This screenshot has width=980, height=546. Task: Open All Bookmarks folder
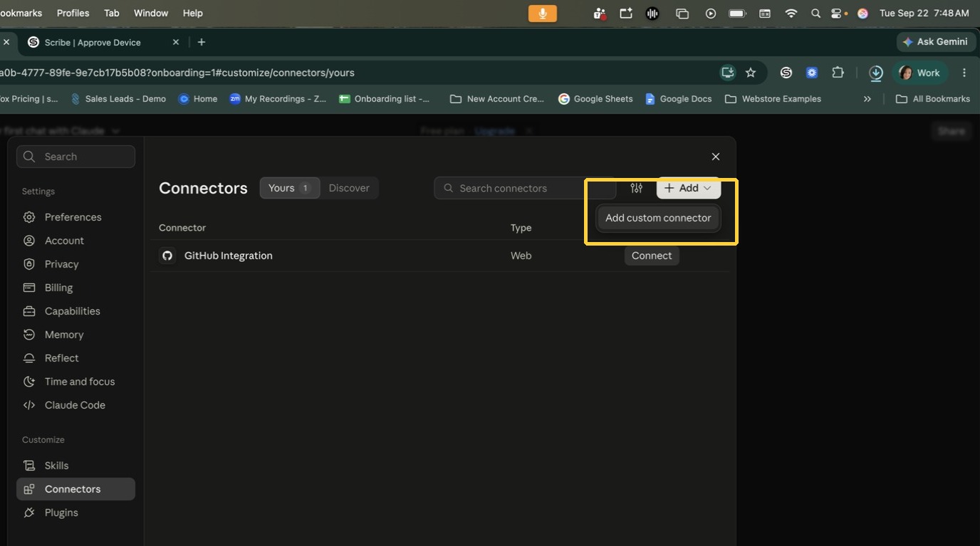coord(933,99)
